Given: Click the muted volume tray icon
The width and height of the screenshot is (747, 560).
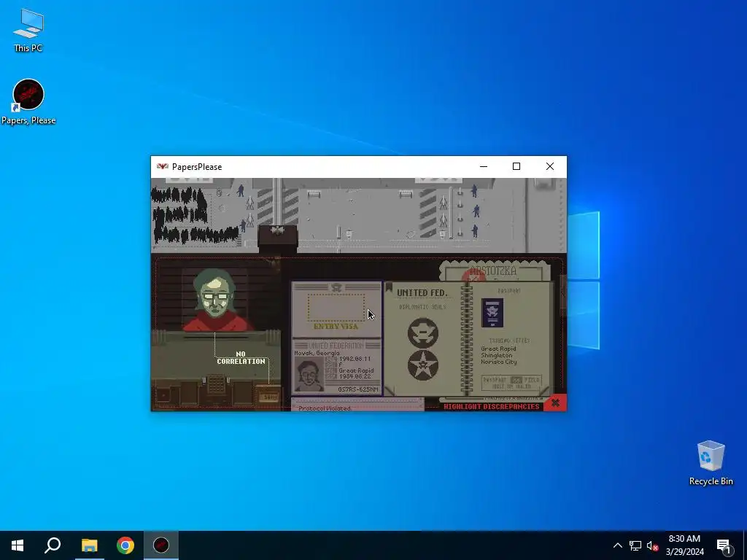Looking at the screenshot, I should pyautogui.click(x=652, y=545).
